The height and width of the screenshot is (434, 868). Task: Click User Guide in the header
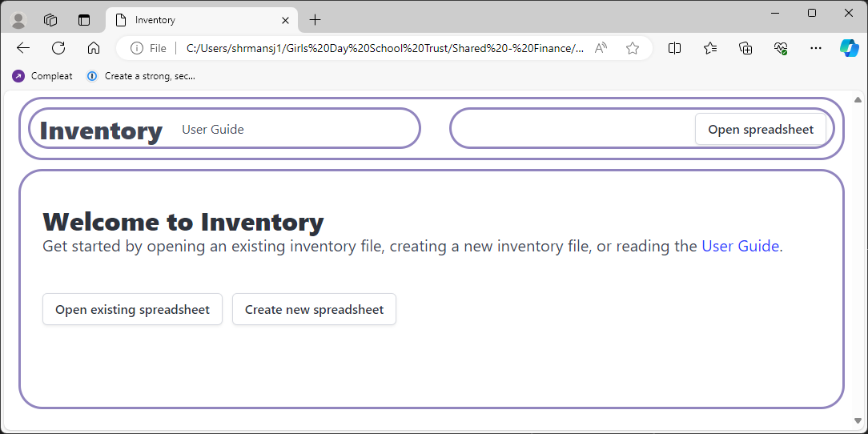click(213, 130)
